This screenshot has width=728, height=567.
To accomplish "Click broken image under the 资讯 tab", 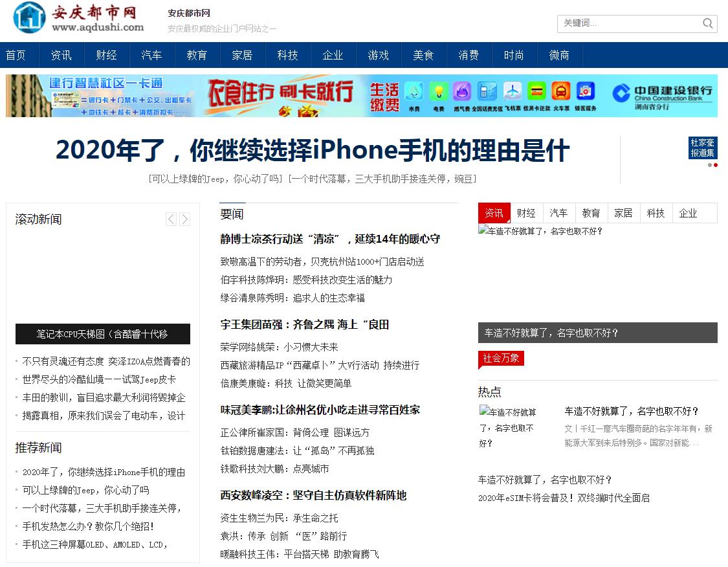I will click(540, 230).
